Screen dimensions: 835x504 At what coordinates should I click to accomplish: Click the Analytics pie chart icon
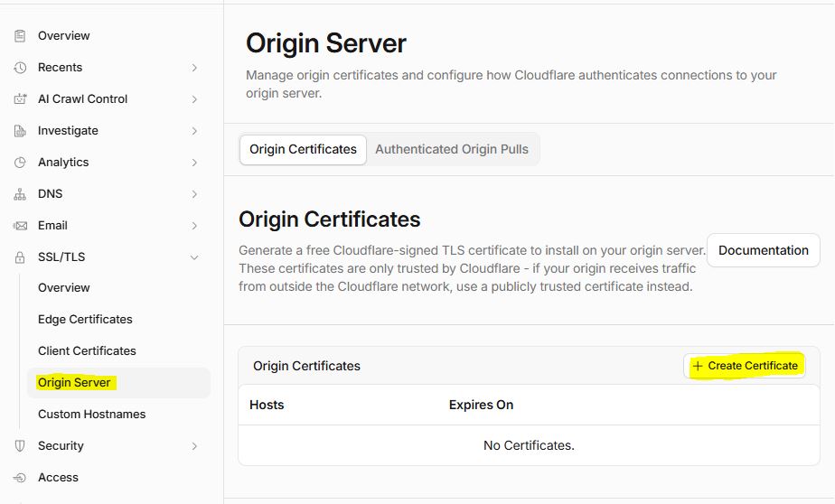click(20, 163)
